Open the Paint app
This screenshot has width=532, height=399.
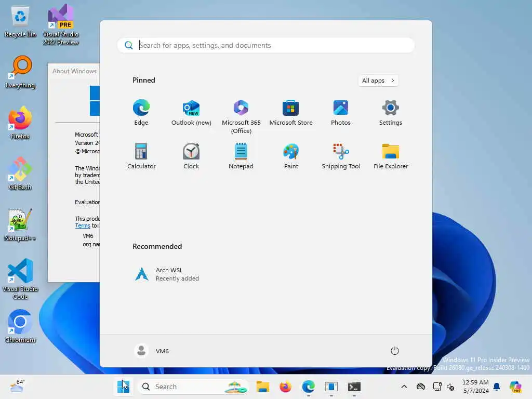[x=291, y=156]
